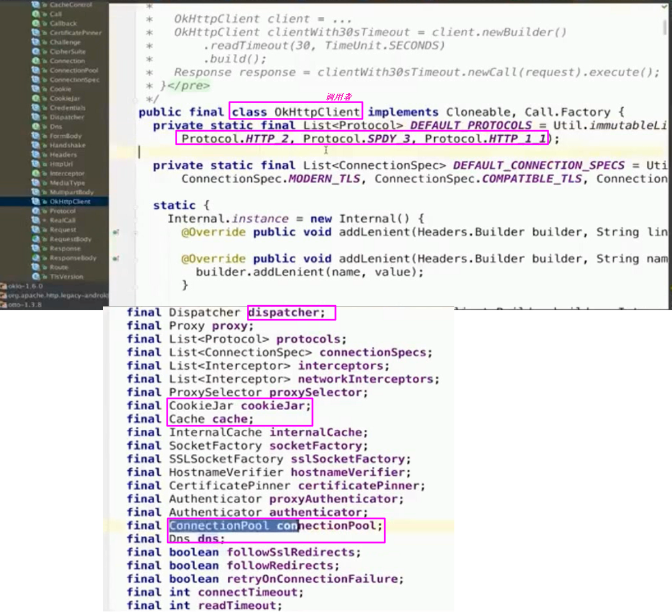Click the 'OkHttpClient' class name in declaration
Viewport: 672px width, 616px height.
point(317,112)
